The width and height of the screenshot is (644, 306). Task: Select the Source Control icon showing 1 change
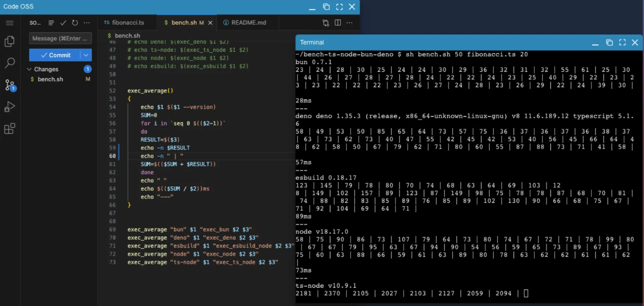tap(10, 85)
